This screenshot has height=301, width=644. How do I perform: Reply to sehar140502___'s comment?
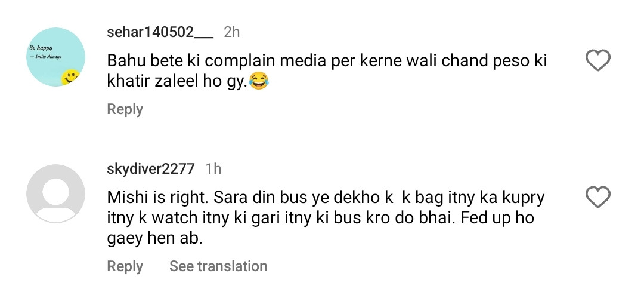click(125, 110)
